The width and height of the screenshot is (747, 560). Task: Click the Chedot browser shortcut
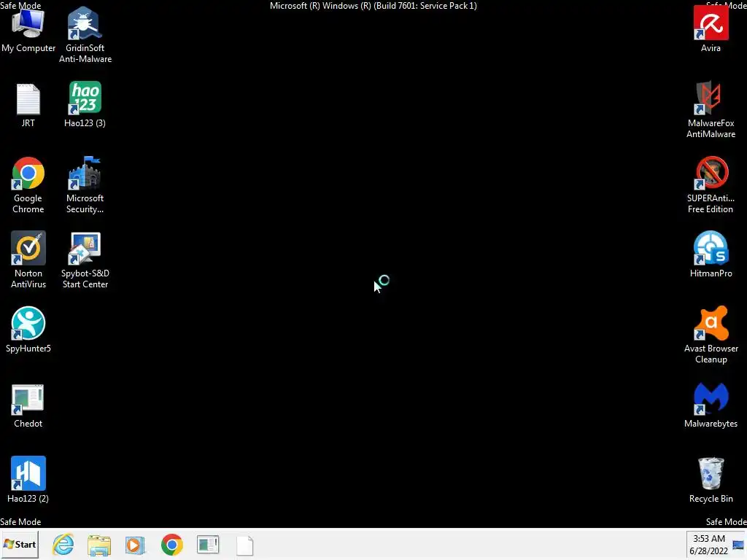click(28, 405)
